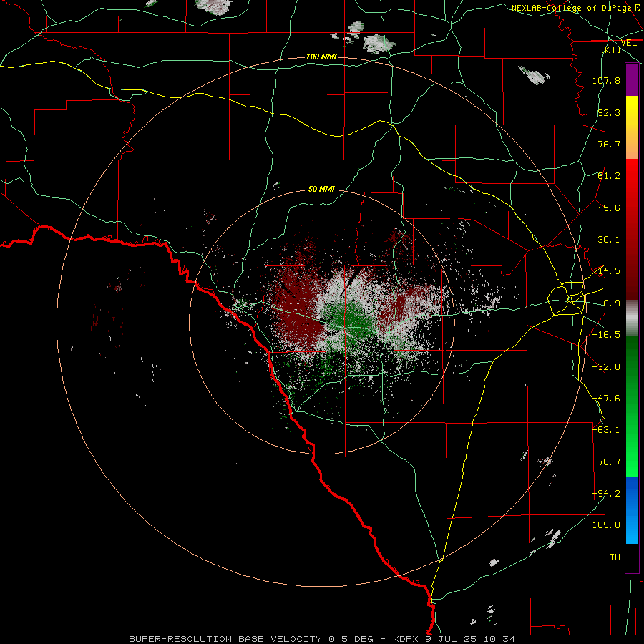The image size is (644, 644).
Task: Click the 30.1 velocity scale value
Action: [x=609, y=240]
